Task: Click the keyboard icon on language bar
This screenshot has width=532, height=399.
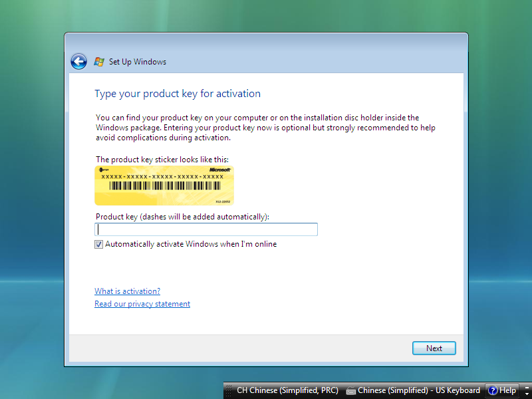Action: pyautogui.click(x=351, y=391)
